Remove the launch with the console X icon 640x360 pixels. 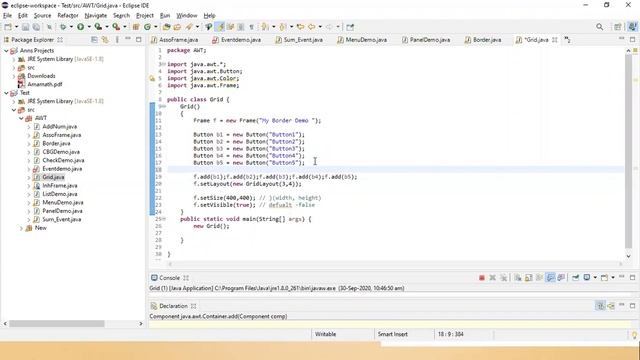click(x=492, y=278)
